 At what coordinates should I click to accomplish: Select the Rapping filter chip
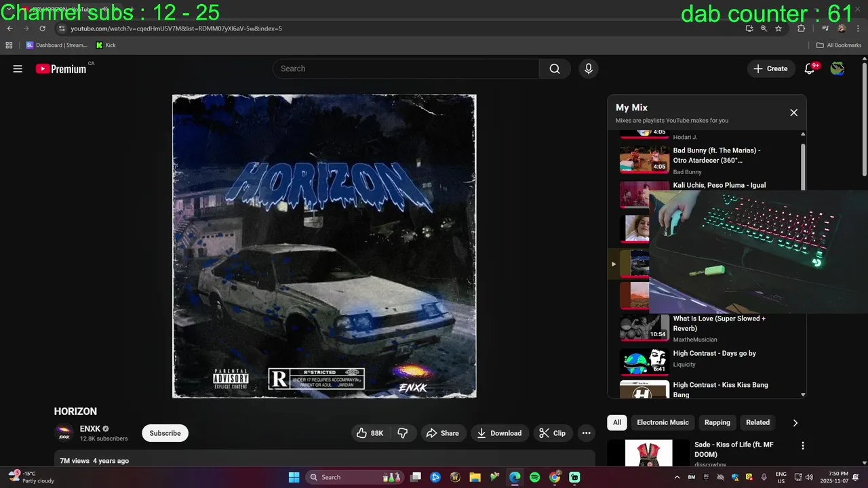pos(717,422)
